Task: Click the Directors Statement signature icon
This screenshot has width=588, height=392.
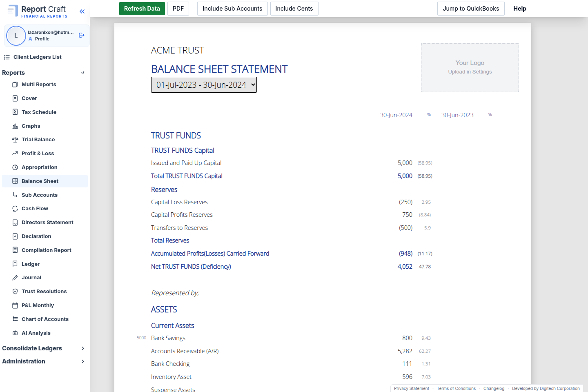Action: [15, 223]
